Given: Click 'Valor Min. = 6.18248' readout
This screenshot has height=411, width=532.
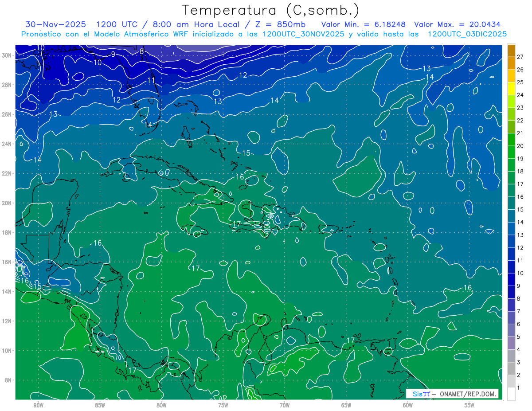Looking at the screenshot, I should point(364,25).
